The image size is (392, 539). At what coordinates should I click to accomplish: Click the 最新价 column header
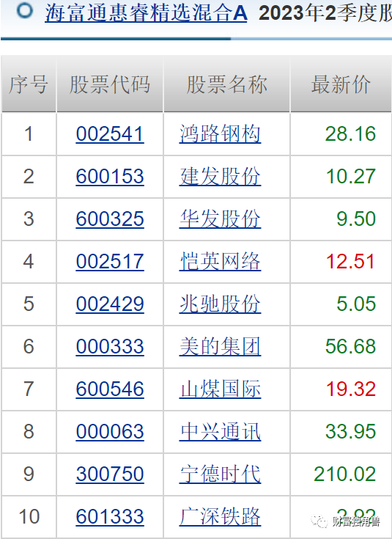coord(341,84)
